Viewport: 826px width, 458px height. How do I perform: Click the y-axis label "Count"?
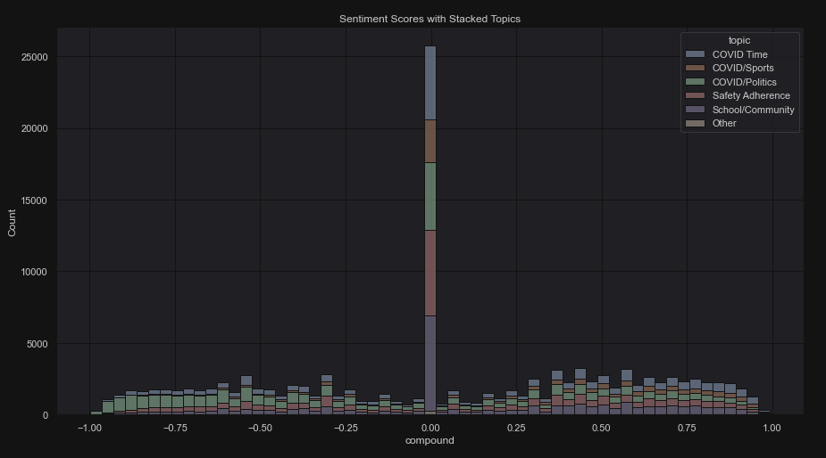click(12, 221)
